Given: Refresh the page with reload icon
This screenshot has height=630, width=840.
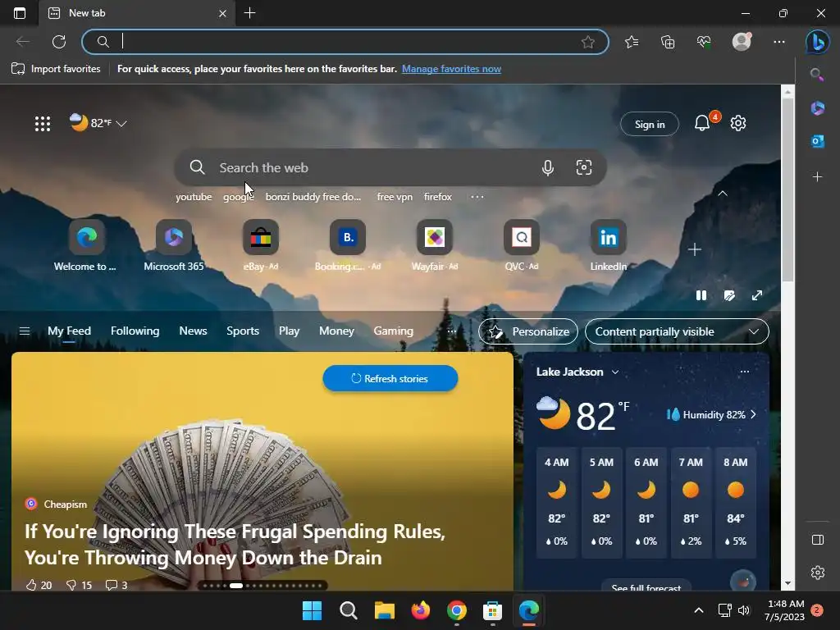Looking at the screenshot, I should click(59, 42).
